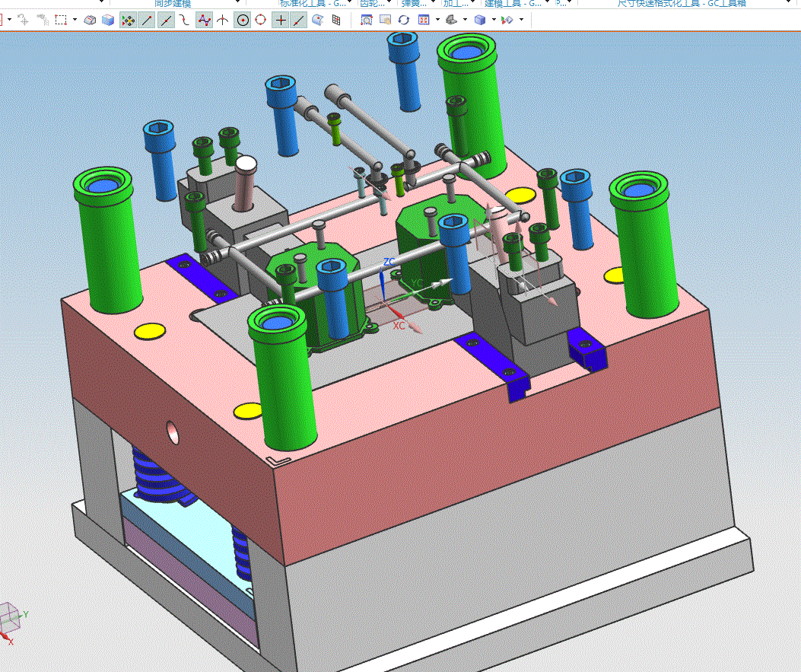Click the Point on Curve snap icon
Screen dimensions: 801x672
click(x=300, y=21)
